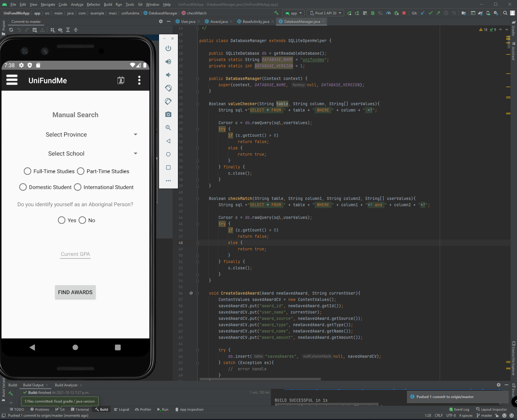The width and height of the screenshot is (517, 420).
Task: Click Git Push green arrow icon
Action: tap(438, 13)
